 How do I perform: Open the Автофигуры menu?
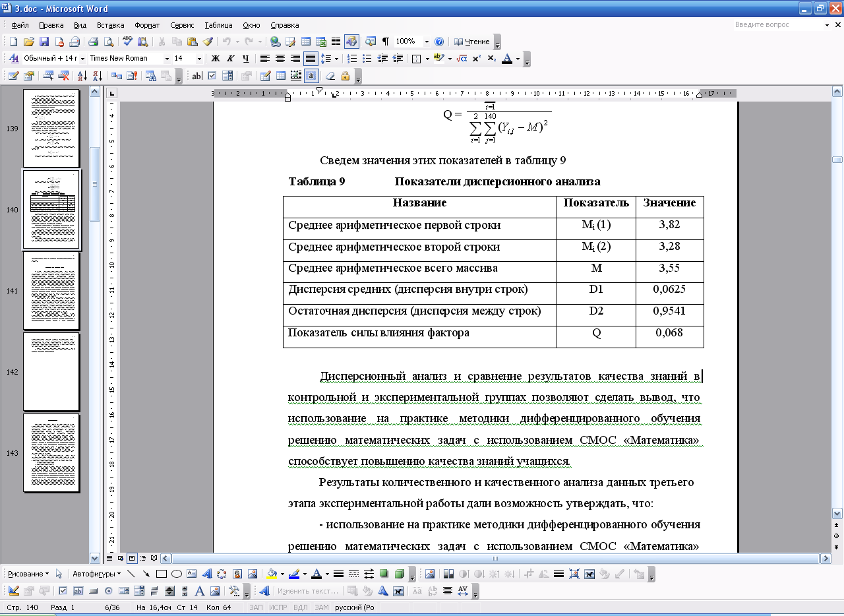[96, 574]
